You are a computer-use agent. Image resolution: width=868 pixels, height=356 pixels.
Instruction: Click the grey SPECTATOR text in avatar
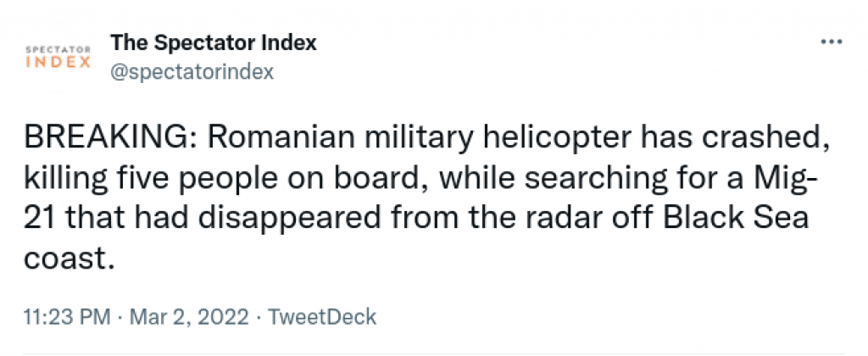click(58, 49)
